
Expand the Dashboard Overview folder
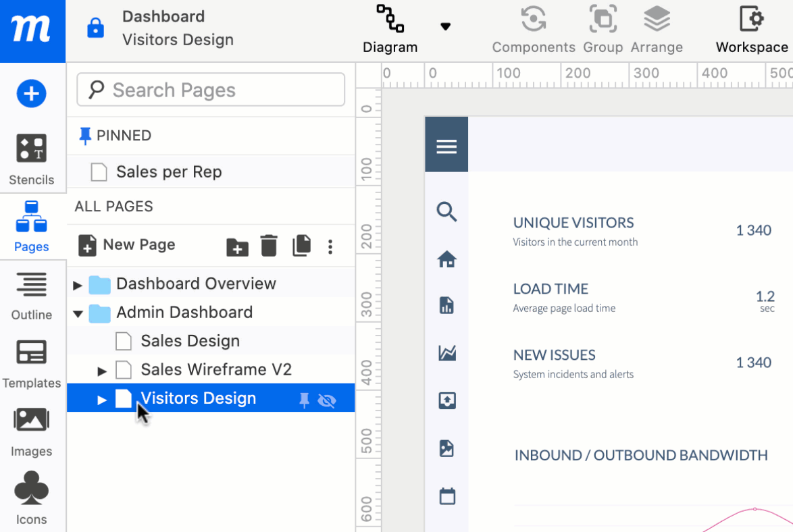(x=78, y=284)
